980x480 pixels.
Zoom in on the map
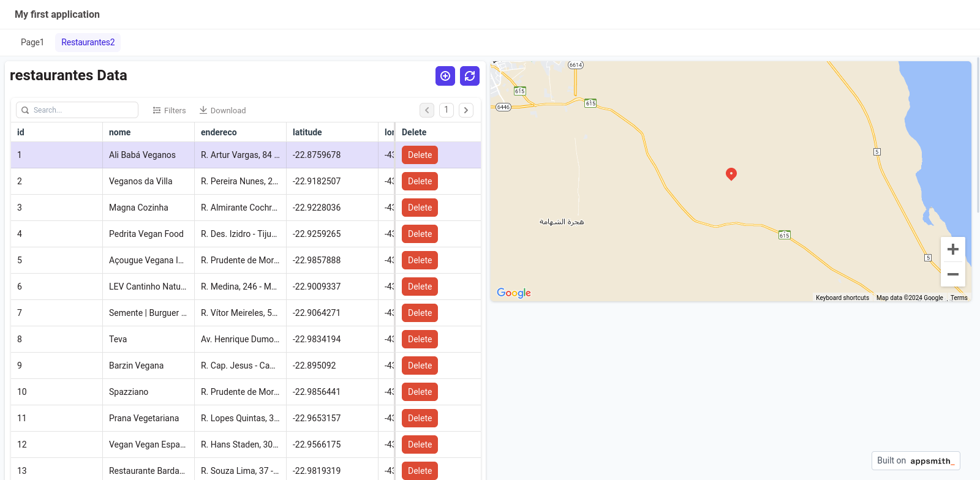pyautogui.click(x=952, y=249)
